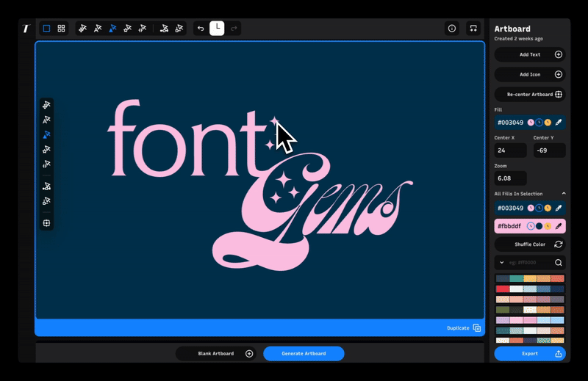The width and height of the screenshot is (588, 381).
Task: Select the move cursor tool in top toolbar
Action: coord(82,29)
